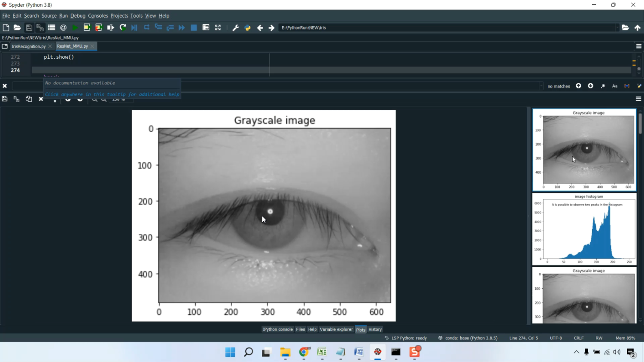Screen dimensions: 644x362
Task: Switch to the IrisRecognition.py tab
Action: [x=28, y=46]
